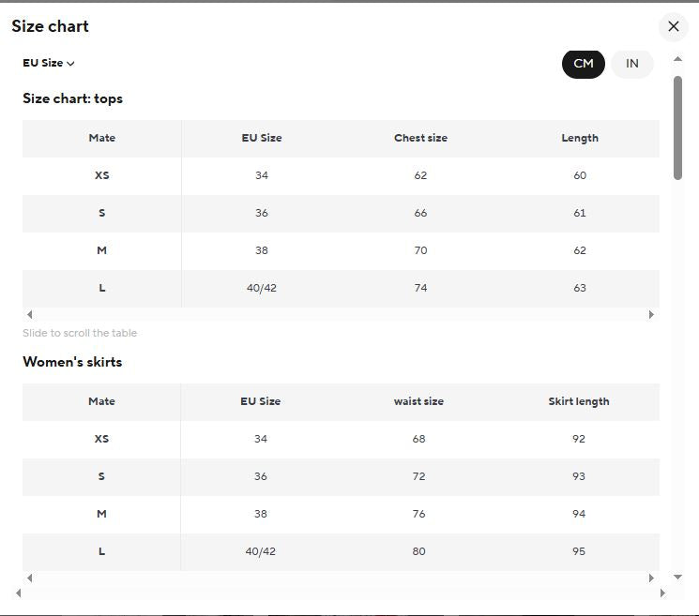This screenshot has width=699, height=616.
Task: Click bottom horizontal scrollbar right arrow
Action: click(x=662, y=593)
